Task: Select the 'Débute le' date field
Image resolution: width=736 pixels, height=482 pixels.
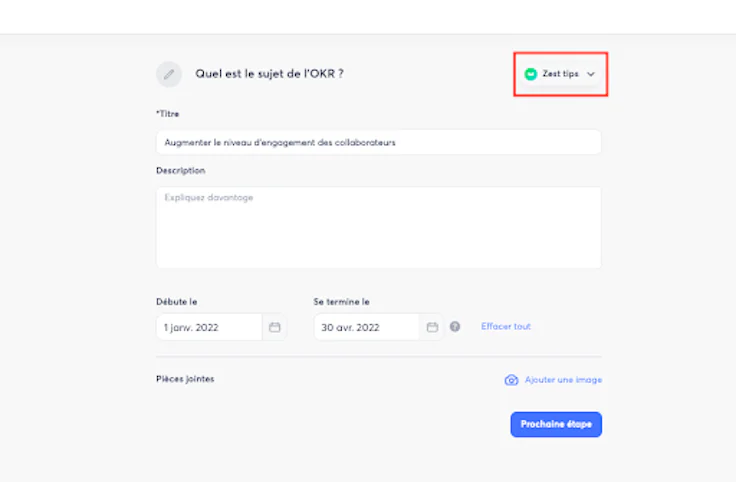Action: pos(209,327)
